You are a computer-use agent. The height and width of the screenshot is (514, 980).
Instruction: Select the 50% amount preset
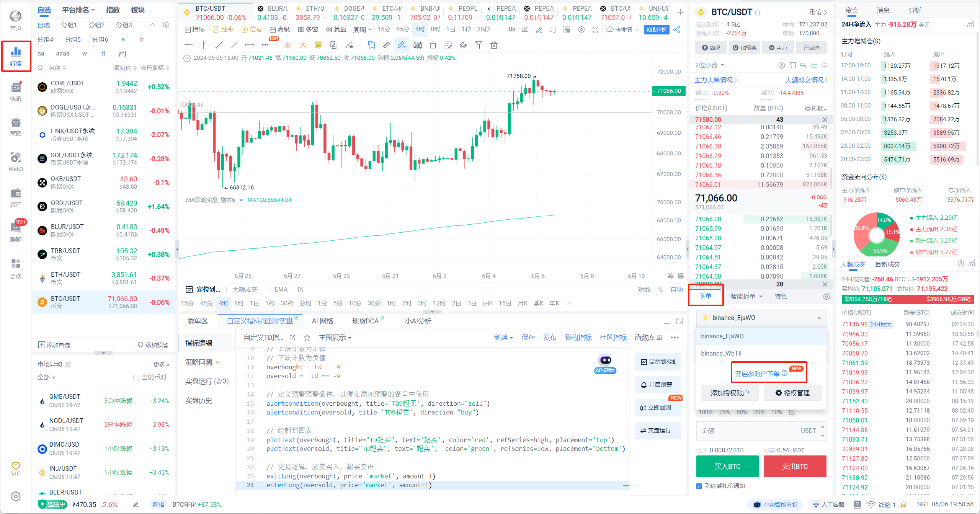tap(742, 412)
